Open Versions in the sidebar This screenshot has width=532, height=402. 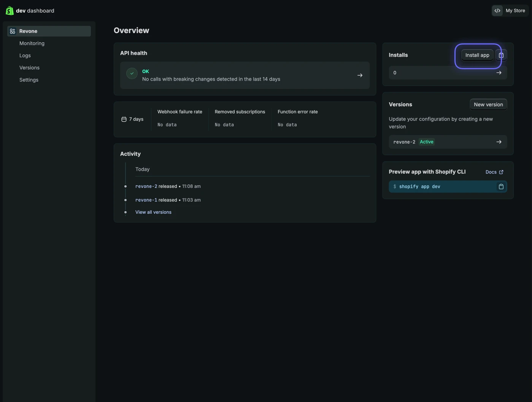point(29,68)
